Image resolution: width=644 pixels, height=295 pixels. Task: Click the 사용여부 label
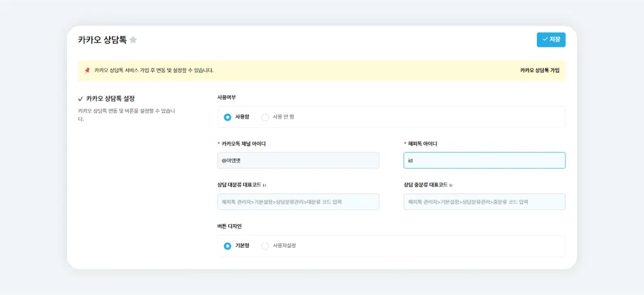tap(226, 98)
